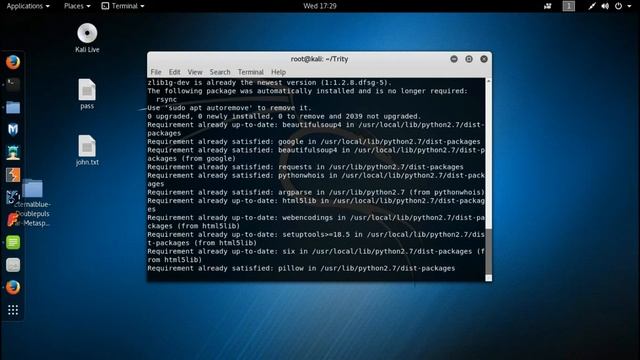Viewport: 640px width, 360px height.
Task: Click the '0 upgraded, 0 newly installed' line
Action: 284,116
